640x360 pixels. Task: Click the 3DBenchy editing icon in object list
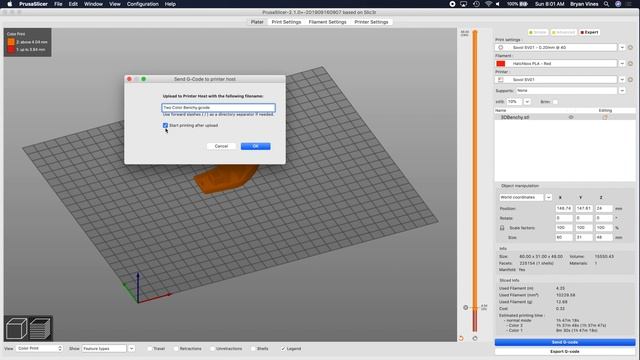(x=605, y=117)
